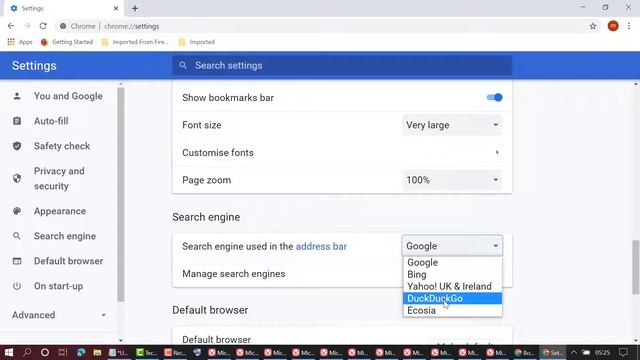Click the power icon beside On start-up
The width and height of the screenshot is (640, 360).
(17, 286)
